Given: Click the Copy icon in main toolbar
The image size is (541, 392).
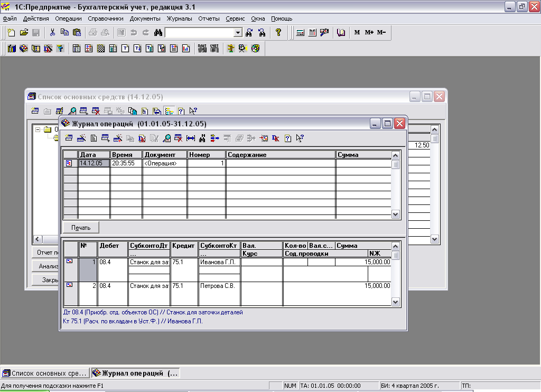Looking at the screenshot, I should 64,32.
